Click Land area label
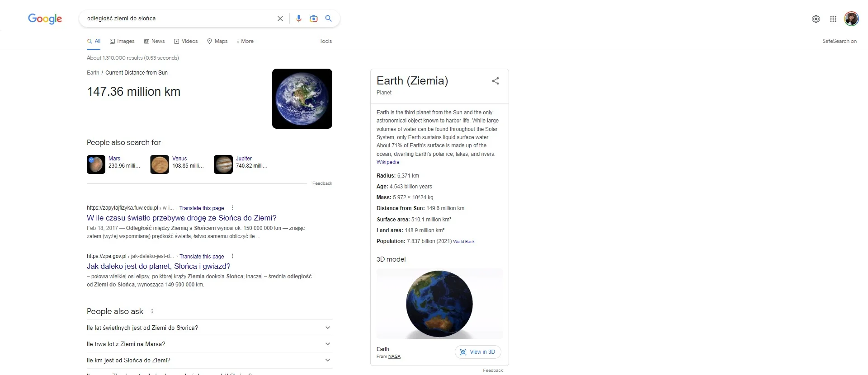Image resolution: width=868 pixels, height=375 pixels. 390,230
